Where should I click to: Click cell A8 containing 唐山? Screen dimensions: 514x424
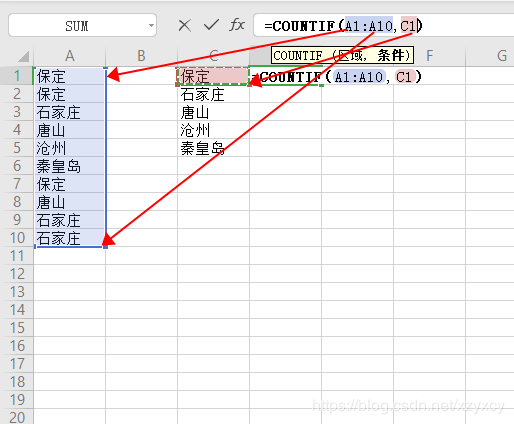[70, 202]
